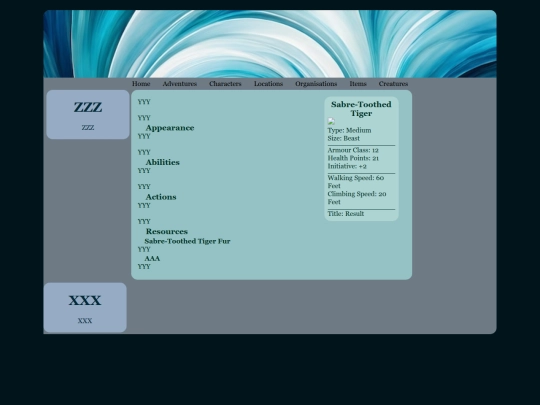Open the Organisations section
540x405 pixels.
(x=316, y=84)
